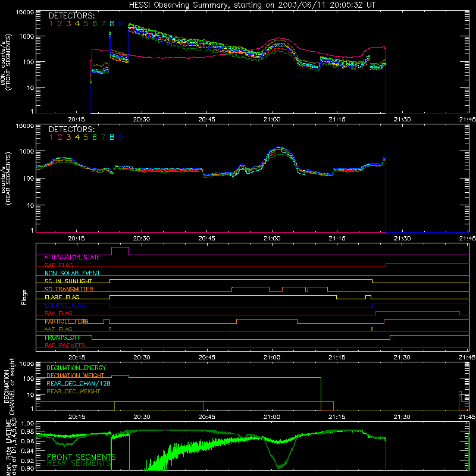Click the 20:15 tick label under the flags plot
This screenshot has width=476, height=476.
[77, 358]
